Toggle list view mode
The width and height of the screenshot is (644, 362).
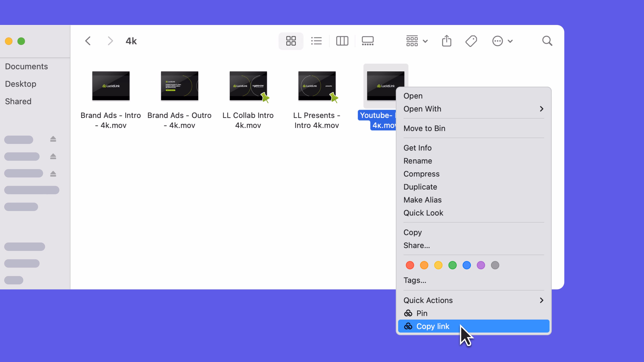(316, 41)
